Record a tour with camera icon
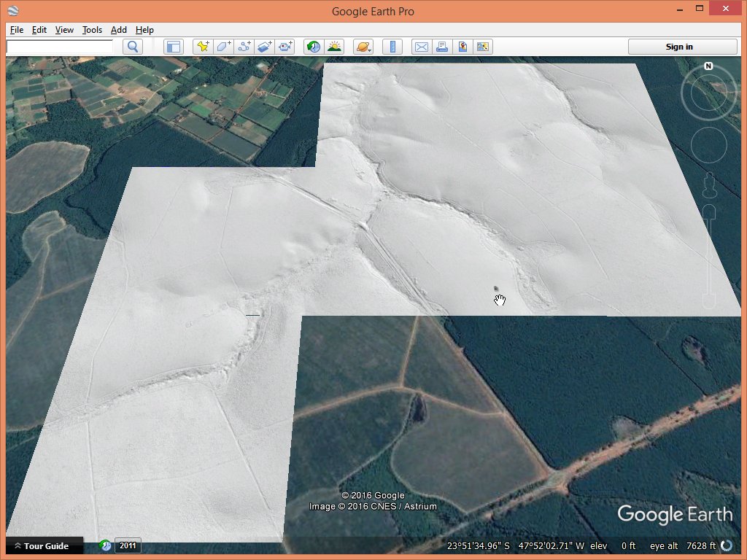 pyautogui.click(x=285, y=47)
